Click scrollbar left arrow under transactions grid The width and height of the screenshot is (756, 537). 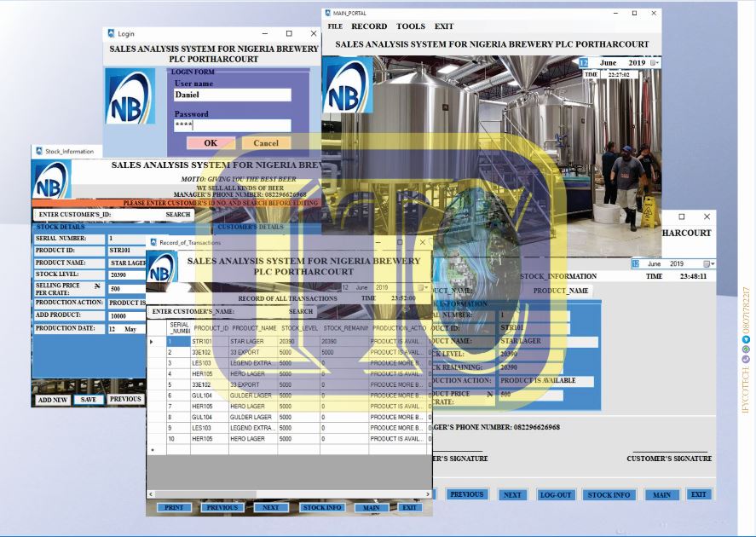151,494
